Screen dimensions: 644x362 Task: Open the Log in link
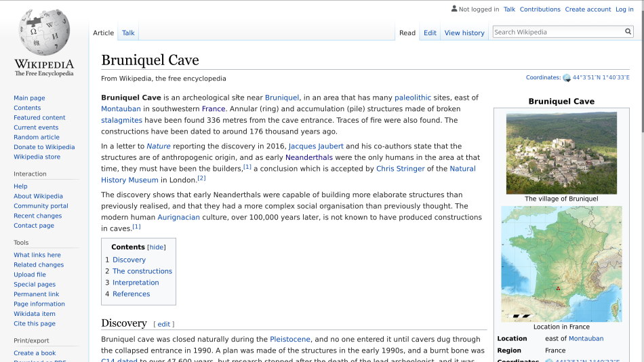click(624, 9)
